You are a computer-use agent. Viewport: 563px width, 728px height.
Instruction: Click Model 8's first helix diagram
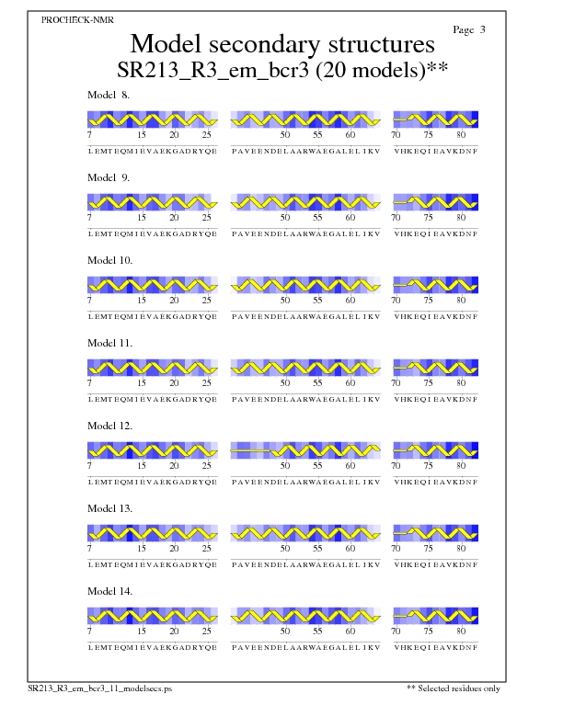tap(153, 119)
